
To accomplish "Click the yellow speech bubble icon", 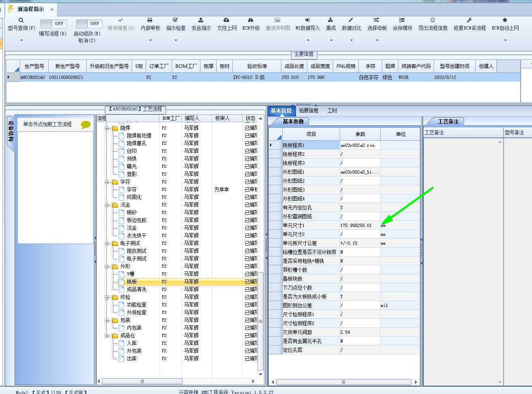I will pos(85,125).
